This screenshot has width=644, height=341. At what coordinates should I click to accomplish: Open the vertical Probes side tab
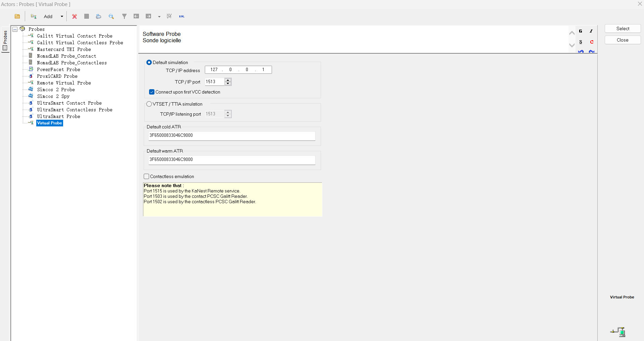click(5, 40)
